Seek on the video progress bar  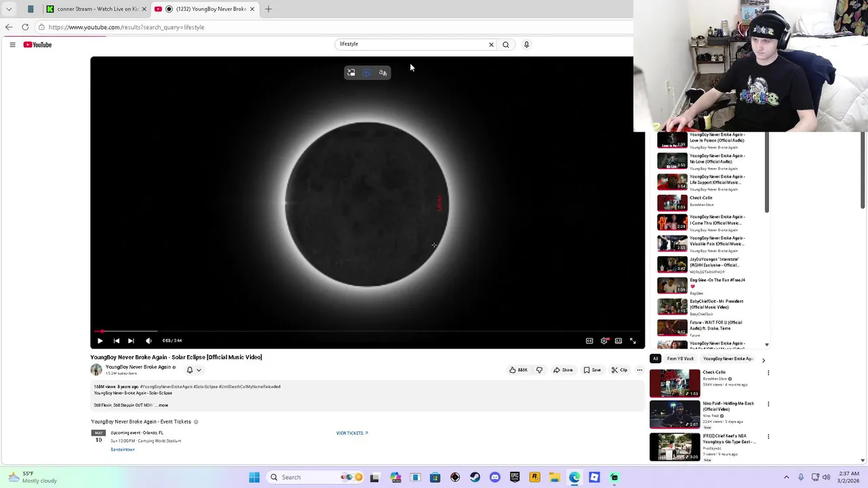(366, 331)
